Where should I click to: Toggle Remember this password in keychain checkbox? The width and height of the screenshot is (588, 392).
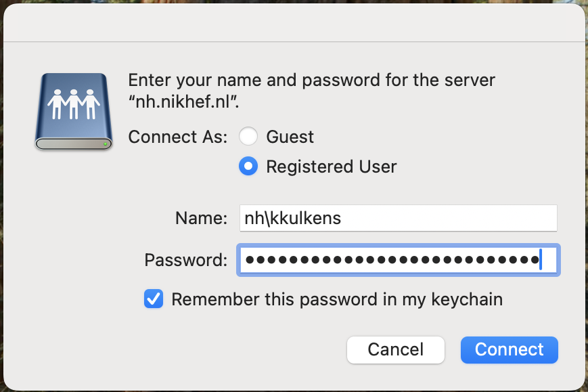coord(154,299)
